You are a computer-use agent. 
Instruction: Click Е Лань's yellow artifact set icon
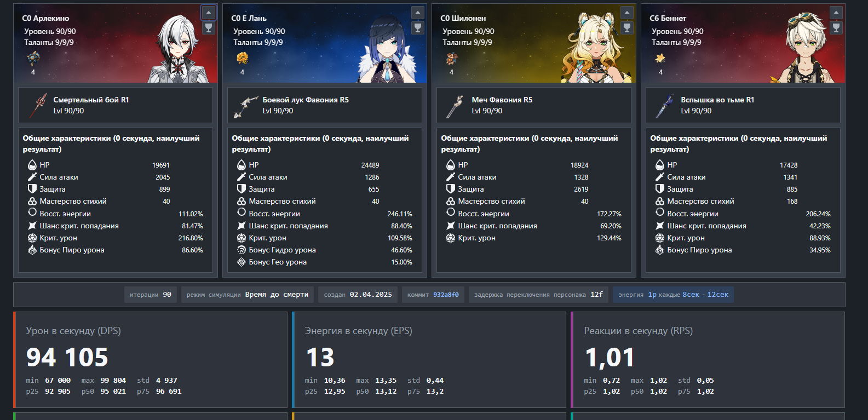242,57
